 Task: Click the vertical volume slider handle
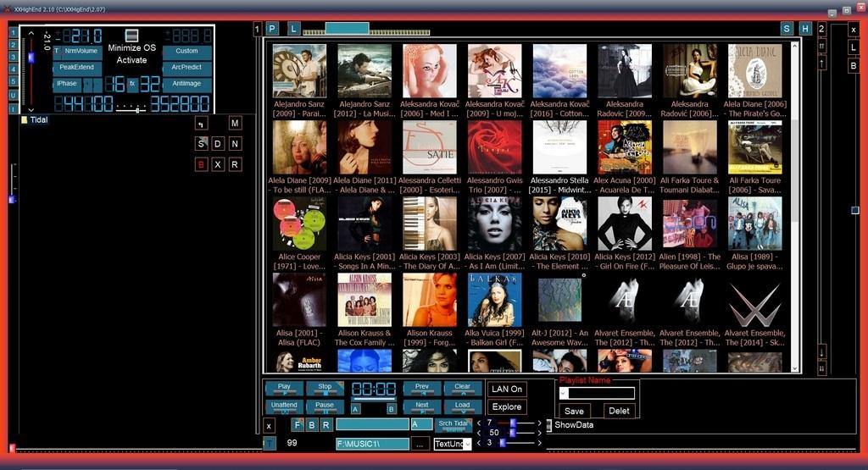click(31, 57)
